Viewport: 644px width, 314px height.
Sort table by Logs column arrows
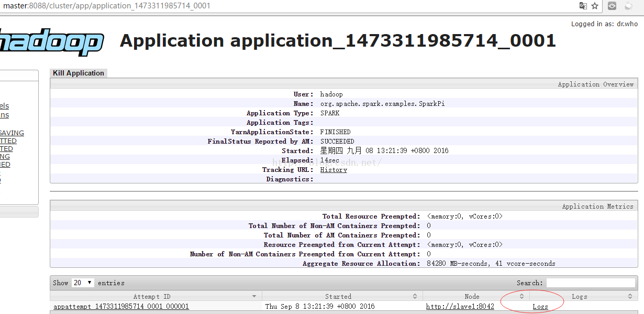[x=630, y=297]
